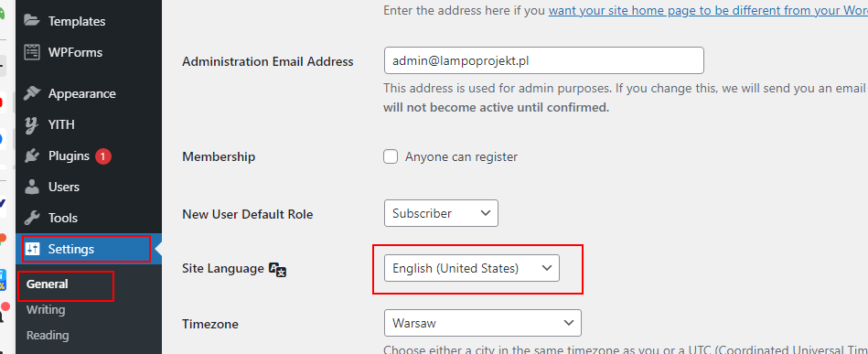Follow the site home page different link

coord(708,11)
